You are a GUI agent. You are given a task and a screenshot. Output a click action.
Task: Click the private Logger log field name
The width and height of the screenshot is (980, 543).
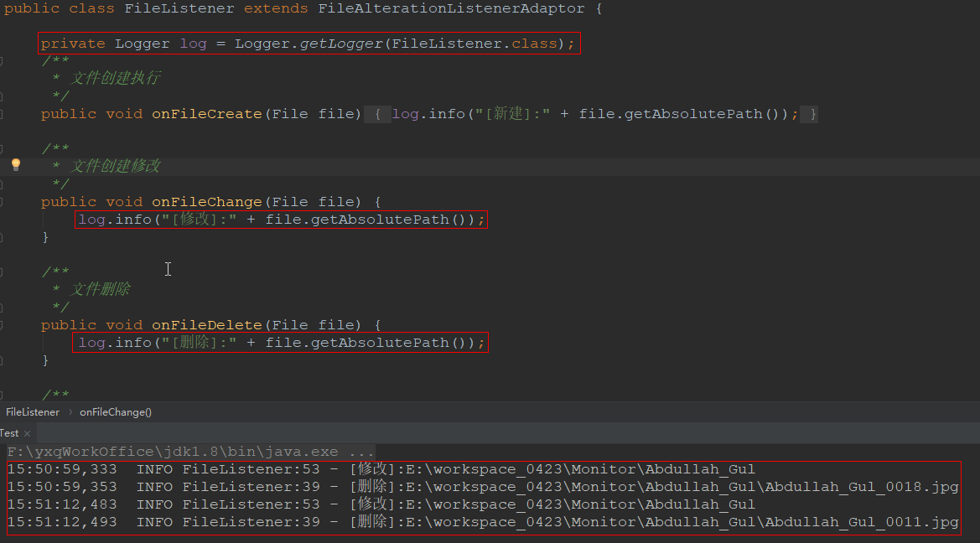[193, 44]
